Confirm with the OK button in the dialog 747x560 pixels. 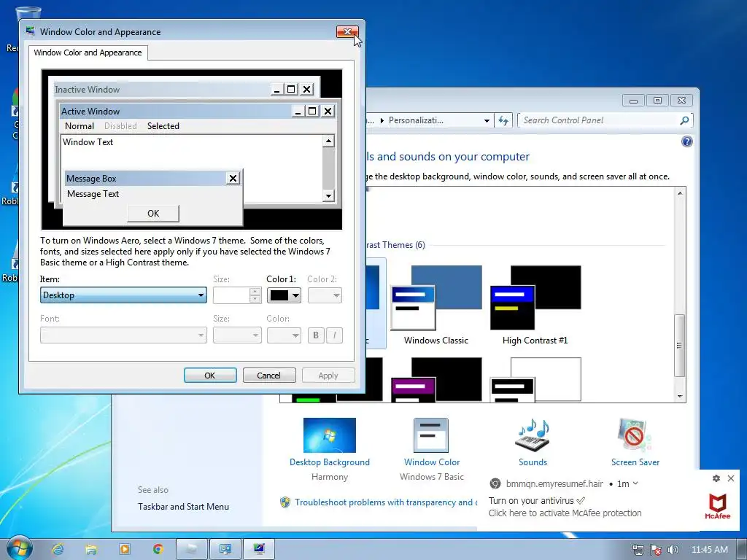click(x=210, y=376)
